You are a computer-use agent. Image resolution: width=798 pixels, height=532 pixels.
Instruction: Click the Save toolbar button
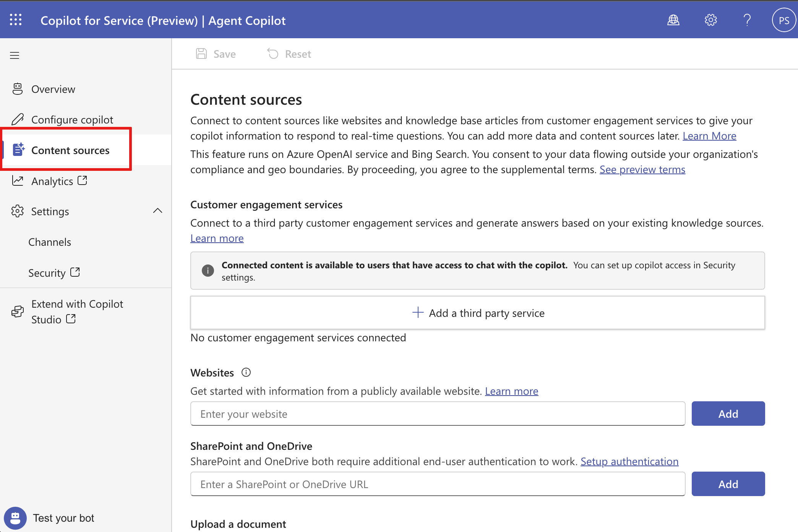216,54
